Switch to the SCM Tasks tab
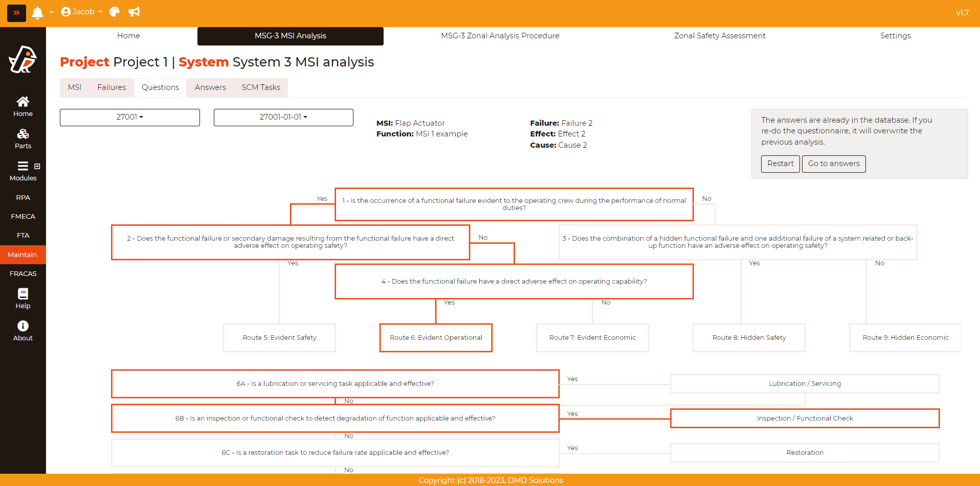The height and width of the screenshot is (486, 980). coord(261,87)
